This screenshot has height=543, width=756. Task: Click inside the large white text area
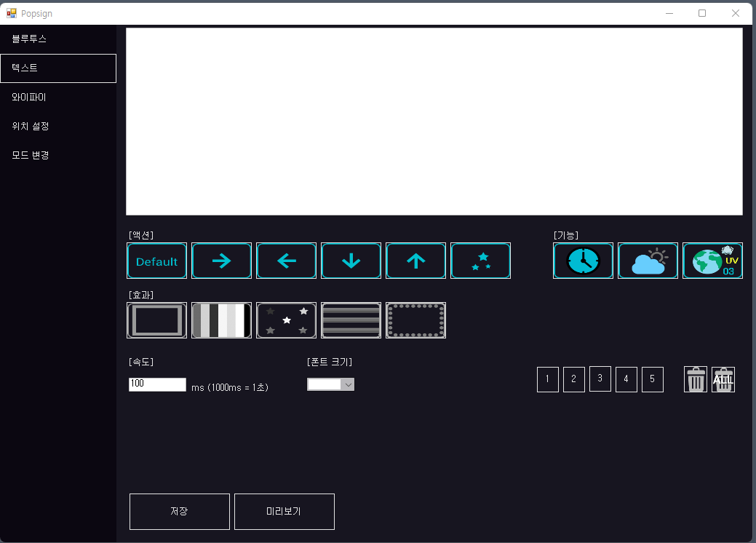[434, 122]
